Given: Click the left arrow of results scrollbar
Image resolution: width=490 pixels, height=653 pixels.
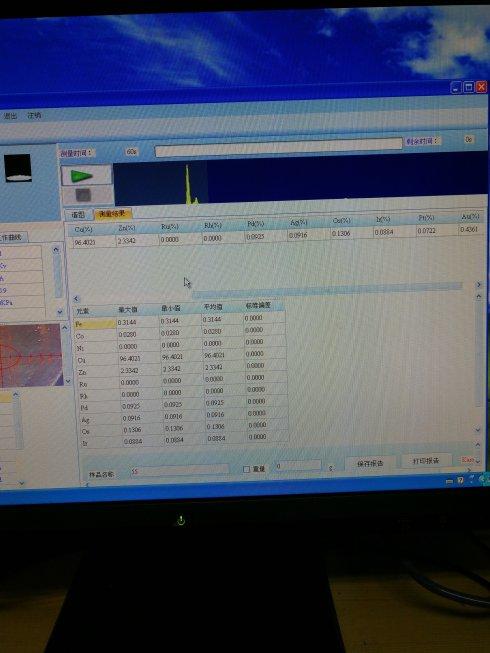Looking at the screenshot, I should (76, 299).
